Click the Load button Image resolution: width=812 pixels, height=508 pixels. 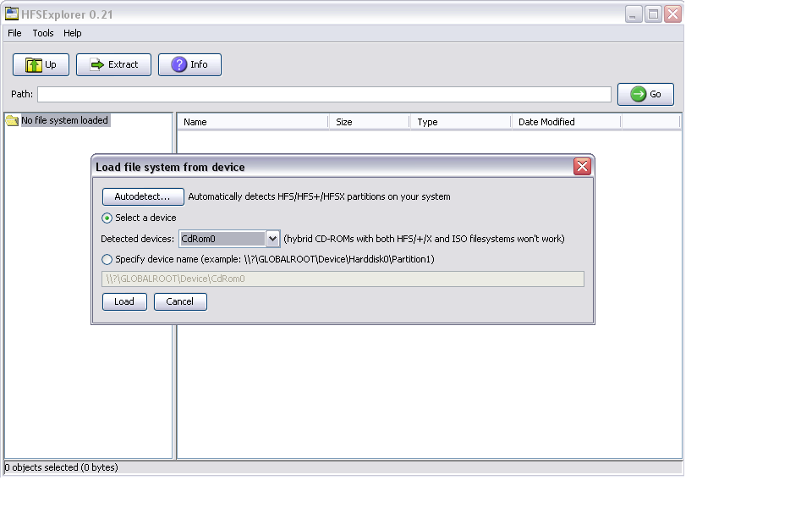pos(124,301)
